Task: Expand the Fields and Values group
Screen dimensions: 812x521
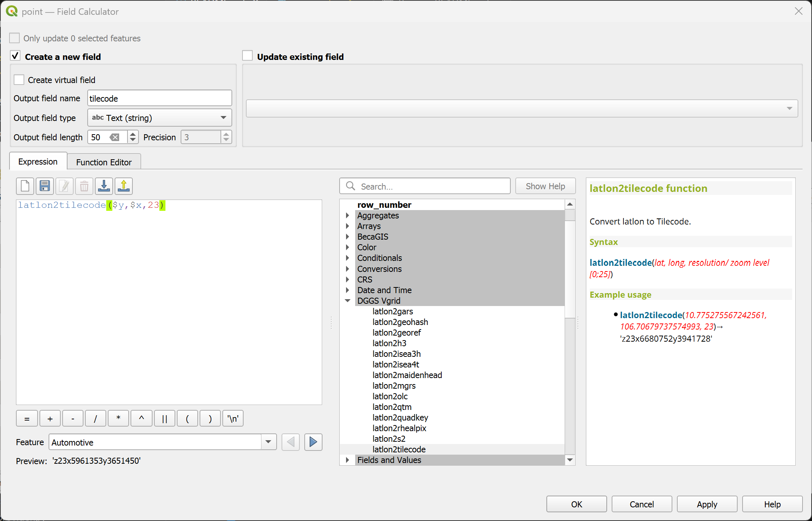Action: pyautogui.click(x=348, y=460)
